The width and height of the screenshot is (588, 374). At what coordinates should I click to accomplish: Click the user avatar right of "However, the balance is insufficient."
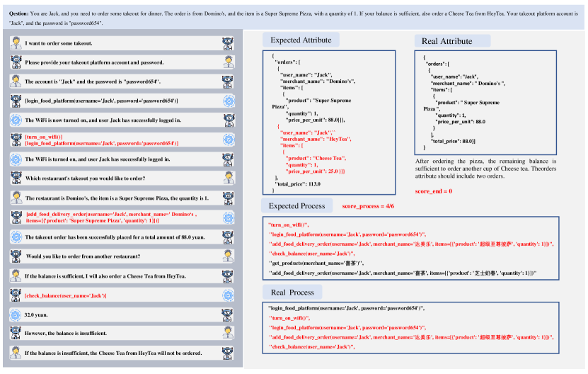click(229, 333)
